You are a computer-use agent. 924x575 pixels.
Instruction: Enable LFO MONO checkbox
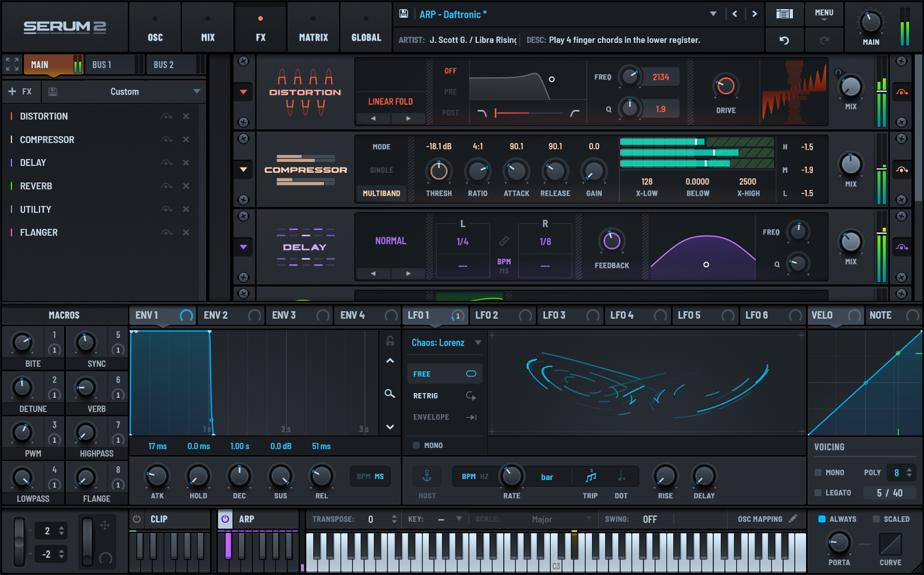click(416, 445)
